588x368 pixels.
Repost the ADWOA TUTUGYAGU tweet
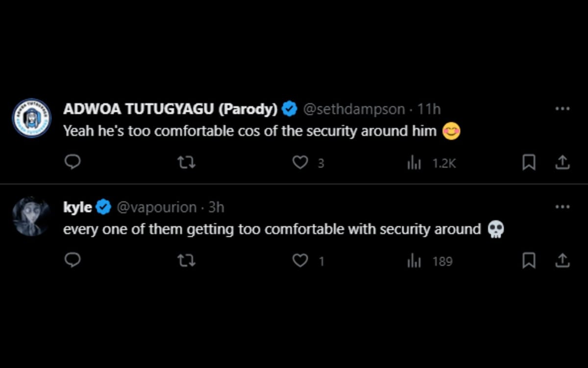[186, 162]
